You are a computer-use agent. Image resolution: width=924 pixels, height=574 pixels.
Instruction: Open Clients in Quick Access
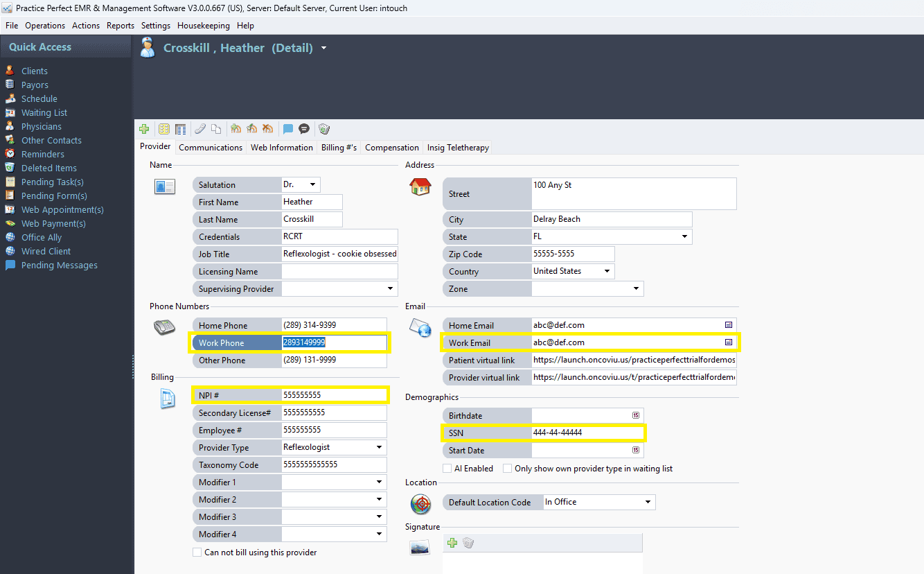pos(35,71)
